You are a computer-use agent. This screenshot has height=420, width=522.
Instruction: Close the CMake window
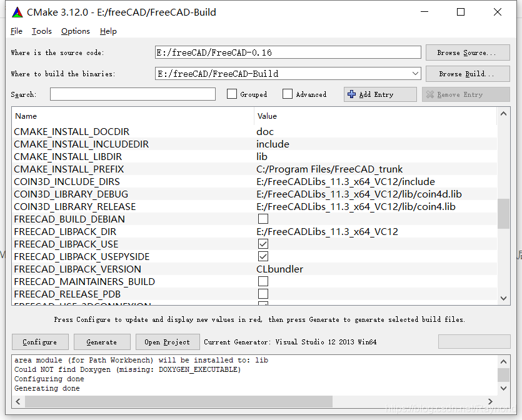[498, 12]
